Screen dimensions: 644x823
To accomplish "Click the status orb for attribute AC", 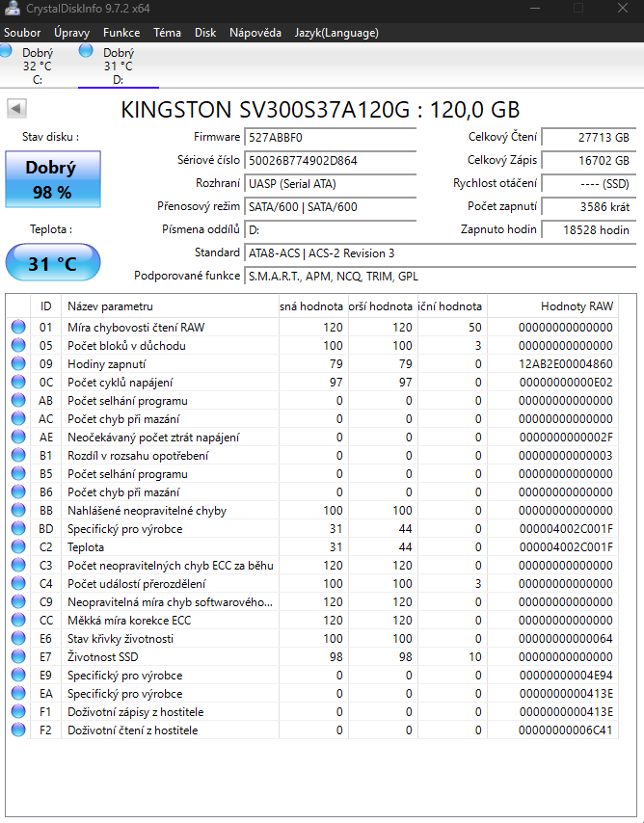I will click(x=18, y=419).
